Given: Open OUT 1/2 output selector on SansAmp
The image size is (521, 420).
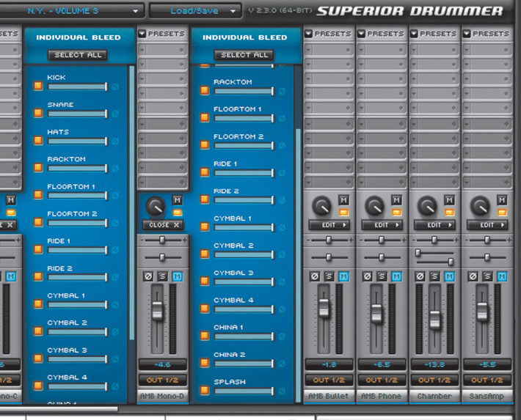Looking at the screenshot, I should pyautogui.click(x=487, y=380).
